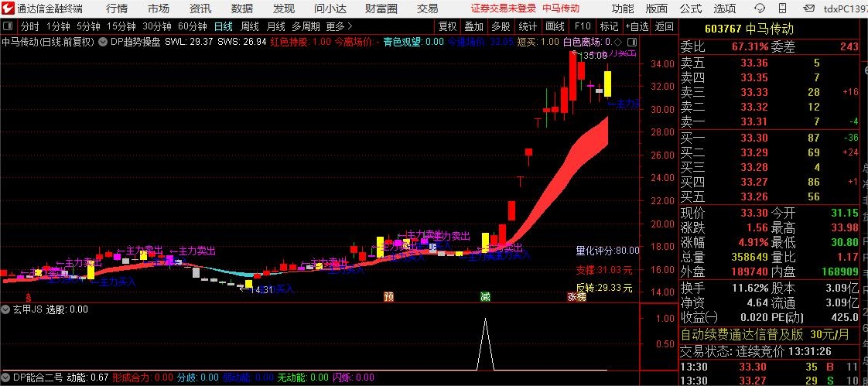Add stock via +自选 button
868x386 pixels.
coord(637,26)
